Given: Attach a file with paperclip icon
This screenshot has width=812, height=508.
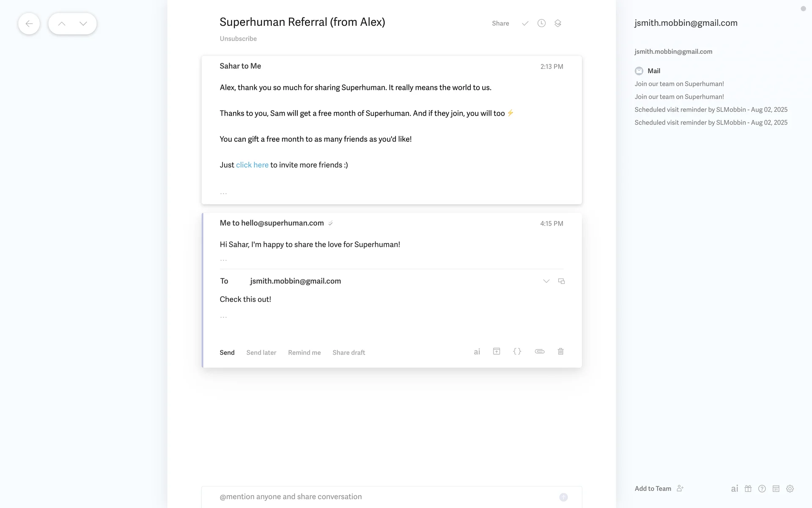Looking at the screenshot, I should coord(539,351).
